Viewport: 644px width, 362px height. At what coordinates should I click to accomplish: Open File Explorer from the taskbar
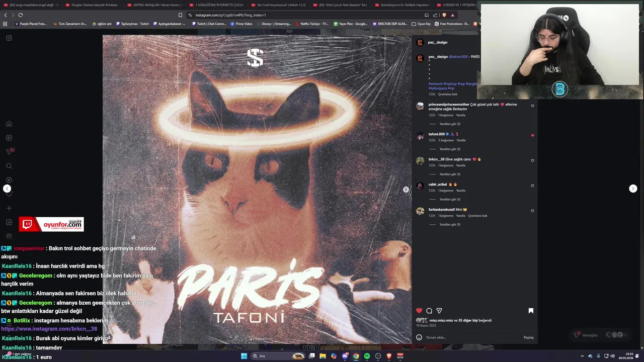[x=323, y=356]
